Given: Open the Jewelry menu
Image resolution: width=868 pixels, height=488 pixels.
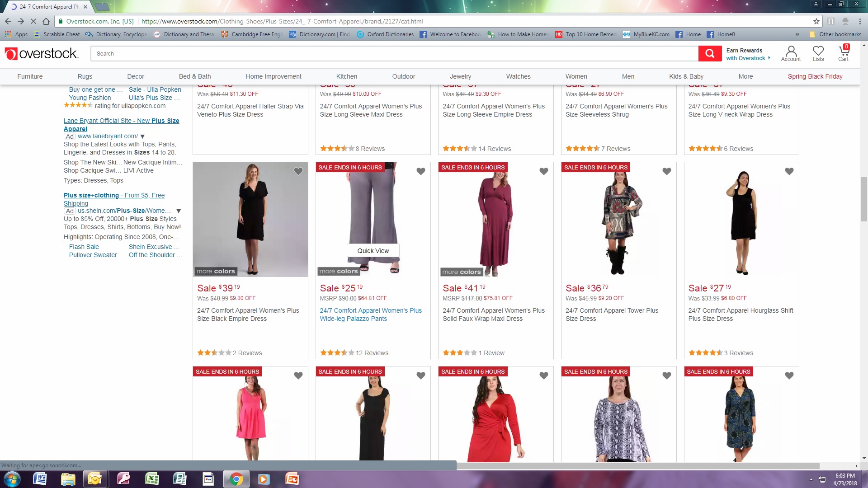Looking at the screenshot, I should coord(460,76).
